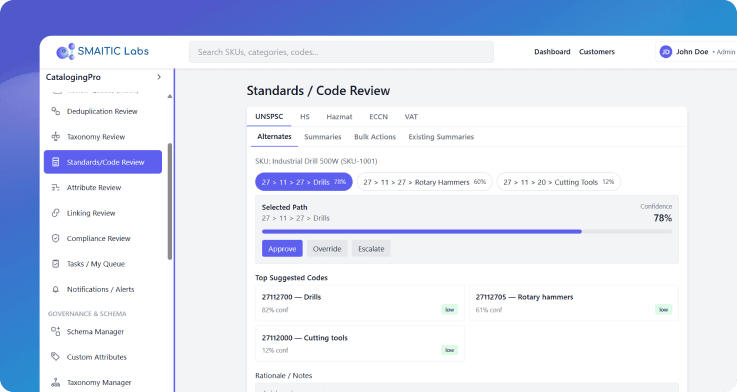Click the low badge on Drills card
Screen dimensions: 737x392
pos(450,309)
